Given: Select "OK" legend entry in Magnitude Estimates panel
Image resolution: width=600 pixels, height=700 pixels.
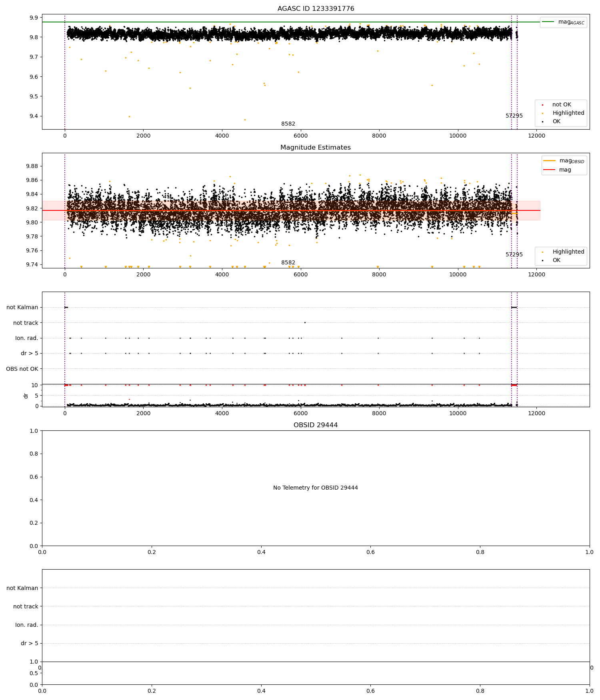Looking at the screenshot, I should coord(556,260).
